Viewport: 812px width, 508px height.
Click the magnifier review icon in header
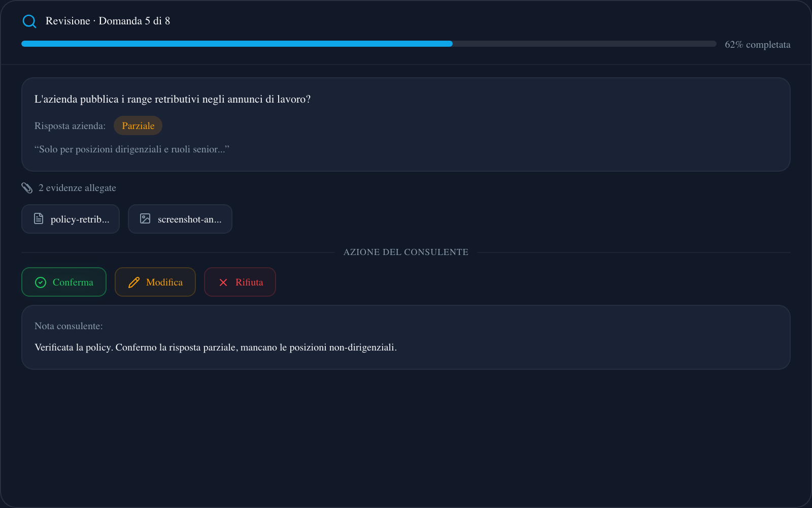(29, 21)
